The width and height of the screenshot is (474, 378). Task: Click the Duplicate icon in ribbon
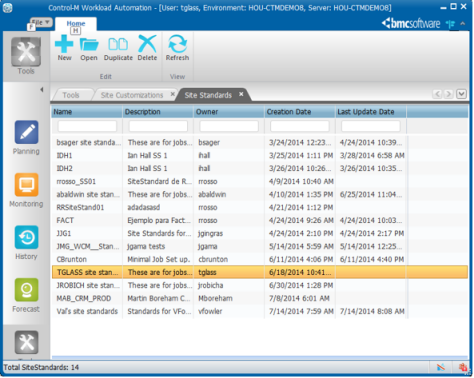pyautogui.click(x=118, y=44)
